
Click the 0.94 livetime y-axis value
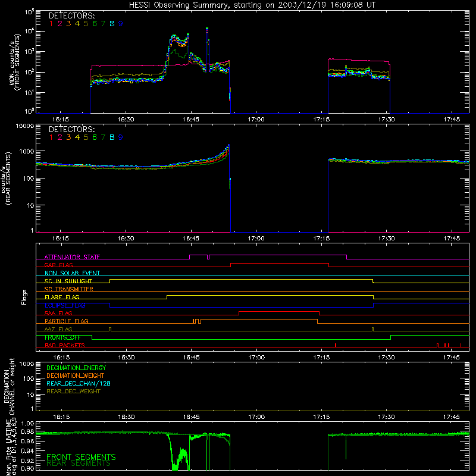(x=27, y=451)
